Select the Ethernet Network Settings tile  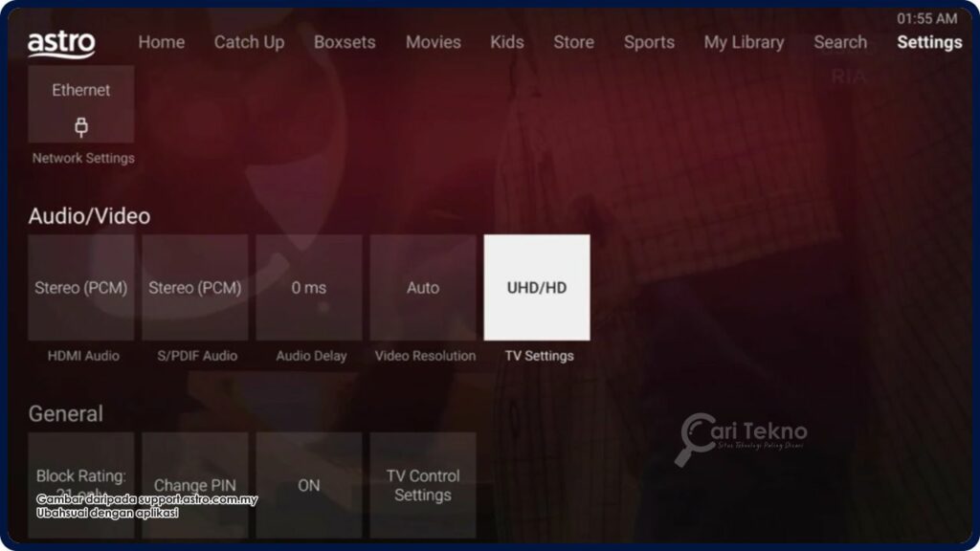81,102
